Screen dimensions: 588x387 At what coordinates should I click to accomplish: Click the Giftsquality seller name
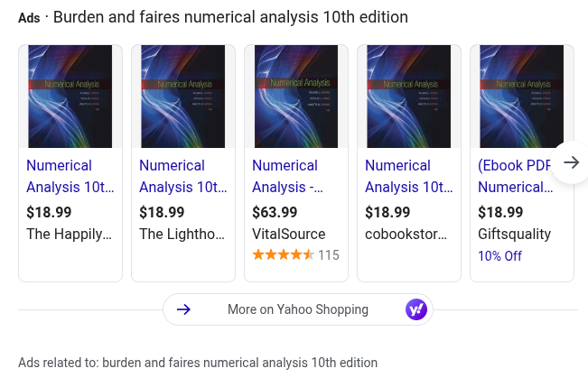pyautogui.click(x=514, y=234)
